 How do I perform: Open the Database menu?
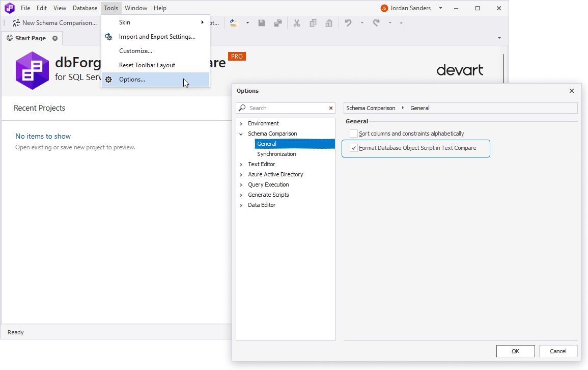[85, 8]
